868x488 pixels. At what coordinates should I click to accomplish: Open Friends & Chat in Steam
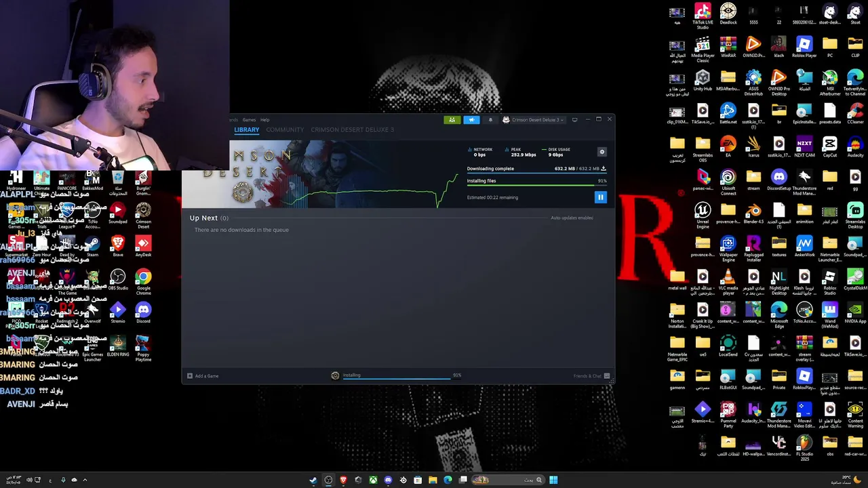coord(591,375)
